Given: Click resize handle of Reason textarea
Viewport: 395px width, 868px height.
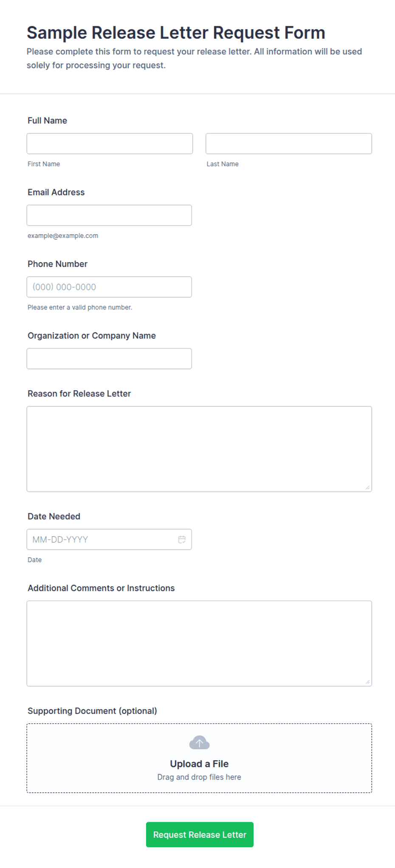Looking at the screenshot, I should [367, 488].
